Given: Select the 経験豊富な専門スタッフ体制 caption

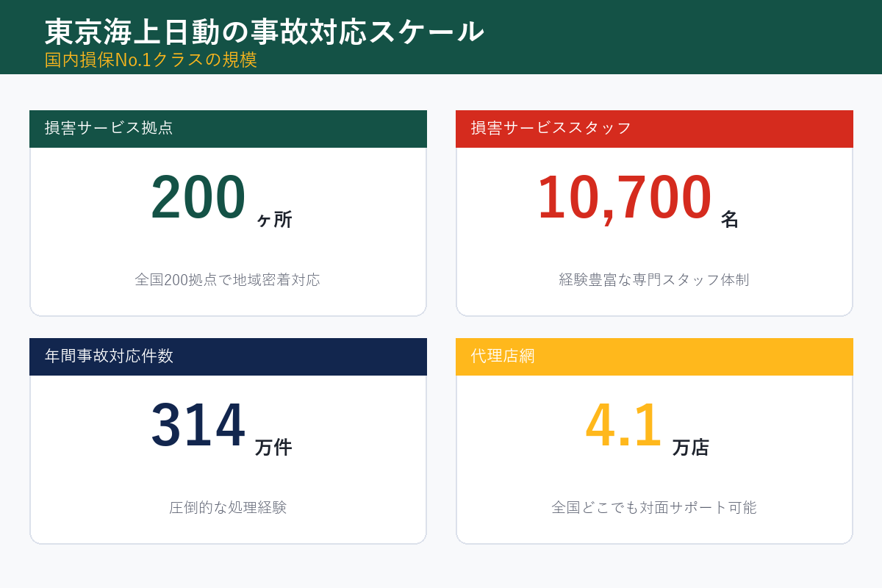Looking at the screenshot, I should (x=654, y=279).
